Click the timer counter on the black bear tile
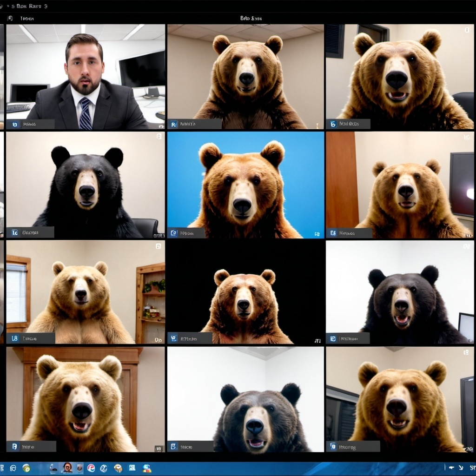Screen dimensions: 476x476 [158, 236]
